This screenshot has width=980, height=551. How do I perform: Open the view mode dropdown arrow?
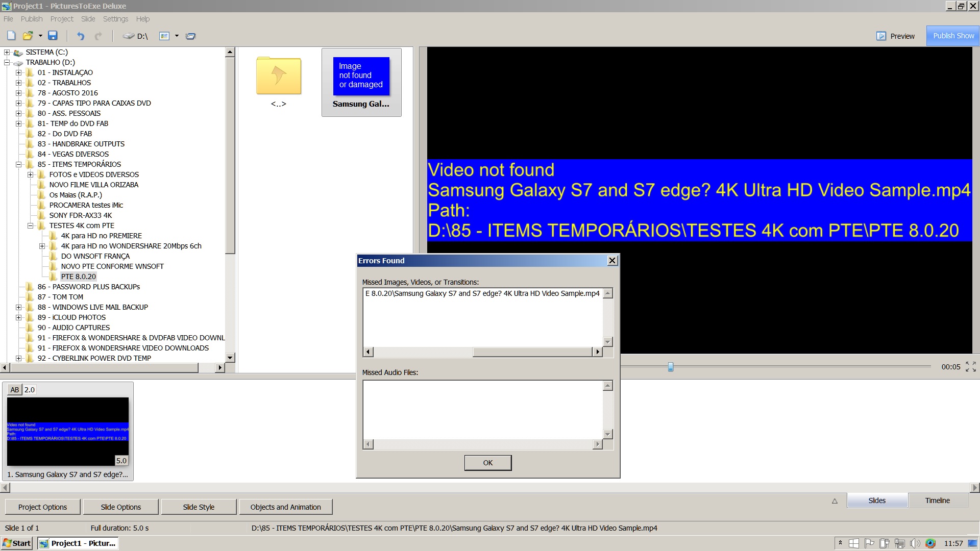click(177, 36)
